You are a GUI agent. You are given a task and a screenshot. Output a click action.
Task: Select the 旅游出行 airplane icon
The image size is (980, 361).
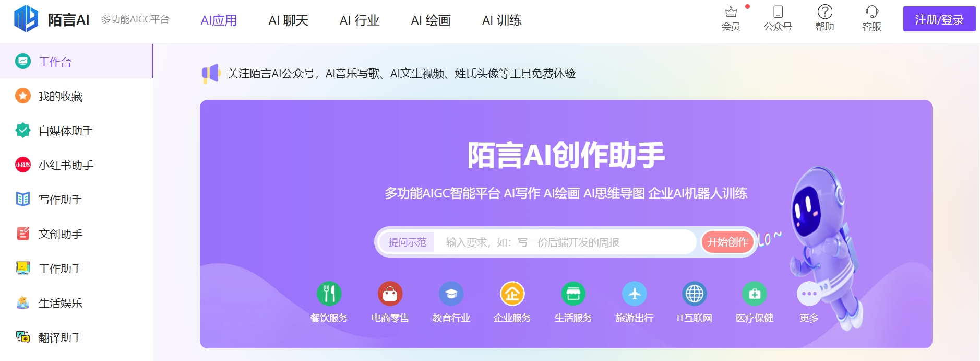pyautogui.click(x=634, y=294)
